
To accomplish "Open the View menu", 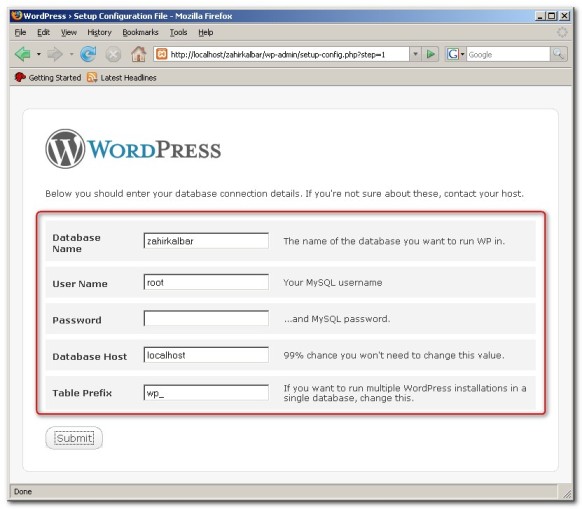I will [x=69, y=32].
